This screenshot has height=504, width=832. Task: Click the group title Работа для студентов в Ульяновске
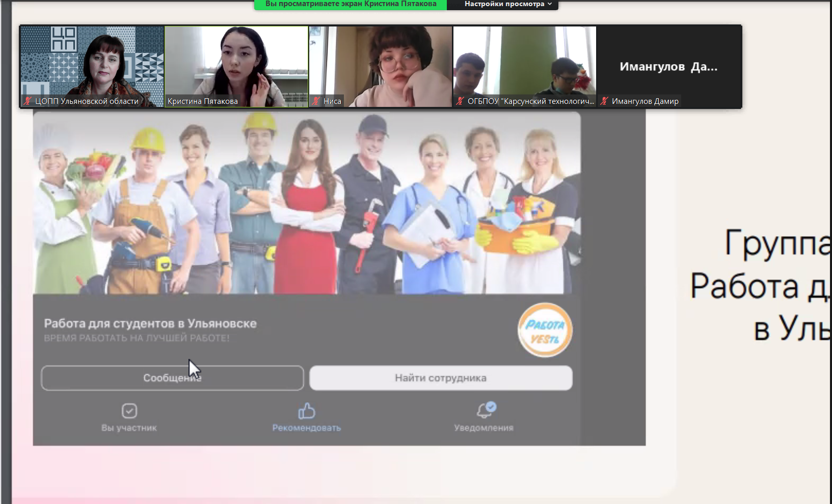150,324
